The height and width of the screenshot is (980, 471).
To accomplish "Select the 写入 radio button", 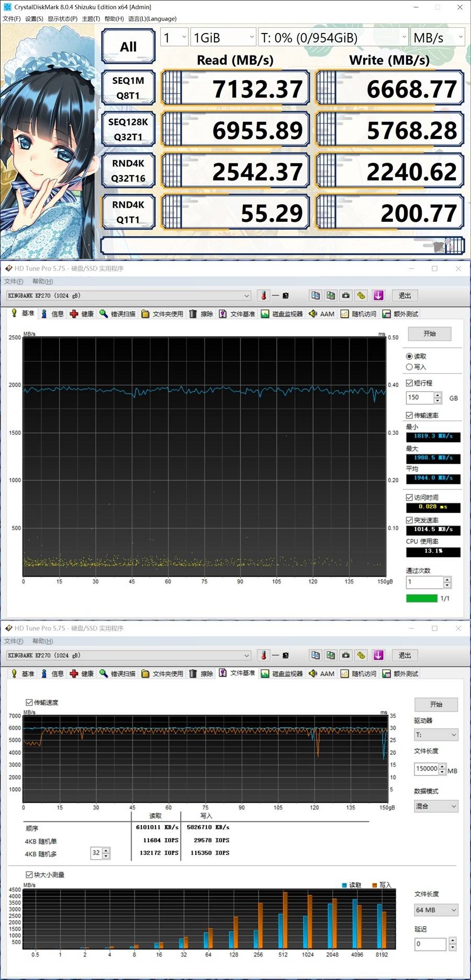I will [409, 367].
